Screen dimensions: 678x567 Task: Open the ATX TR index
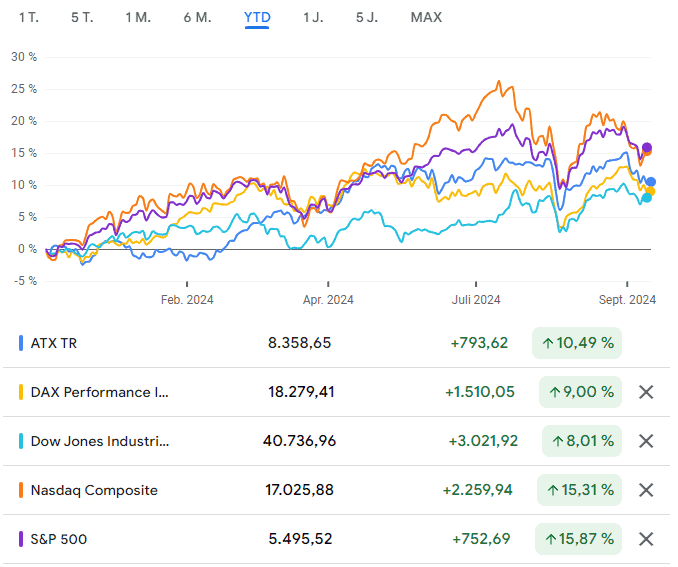click(54, 343)
